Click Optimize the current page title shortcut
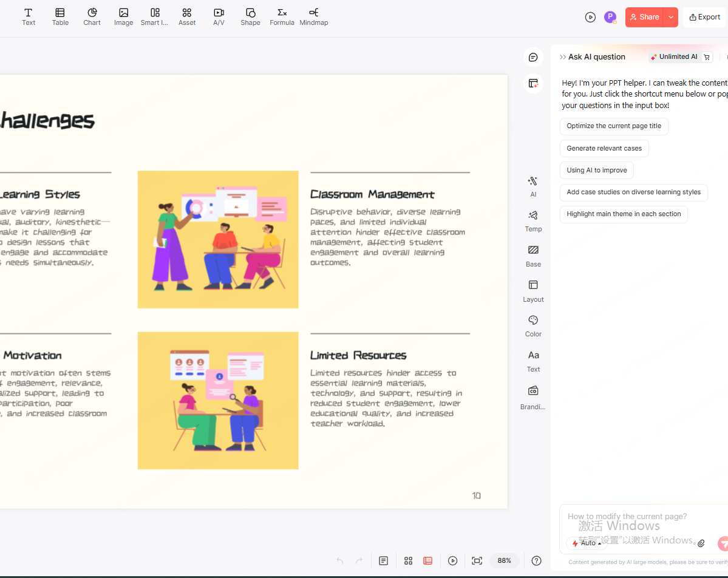The height and width of the screenshot is (578, 728). click(x=614, y=126)
